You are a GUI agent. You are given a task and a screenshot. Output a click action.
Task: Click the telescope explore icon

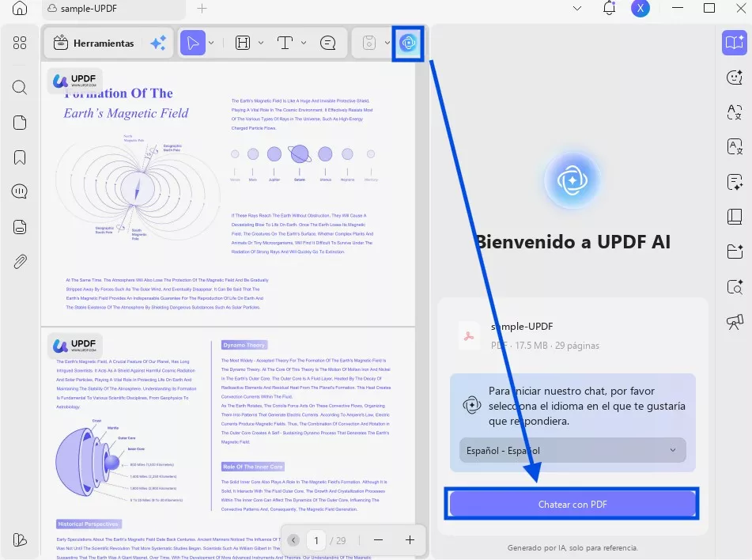coord(735,321)
